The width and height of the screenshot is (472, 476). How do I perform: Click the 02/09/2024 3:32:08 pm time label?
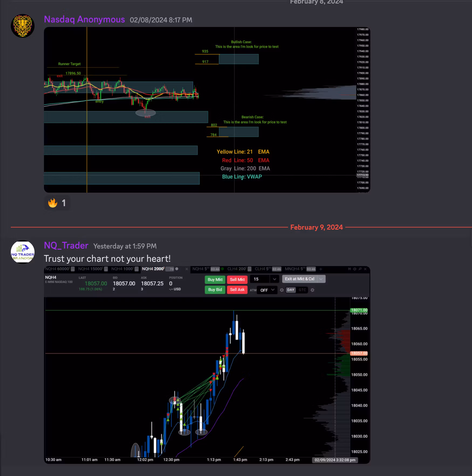(335, 460)
